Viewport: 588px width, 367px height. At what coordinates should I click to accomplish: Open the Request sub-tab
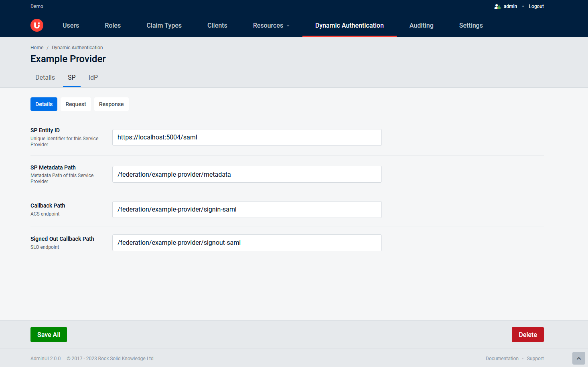pos(75,104)
